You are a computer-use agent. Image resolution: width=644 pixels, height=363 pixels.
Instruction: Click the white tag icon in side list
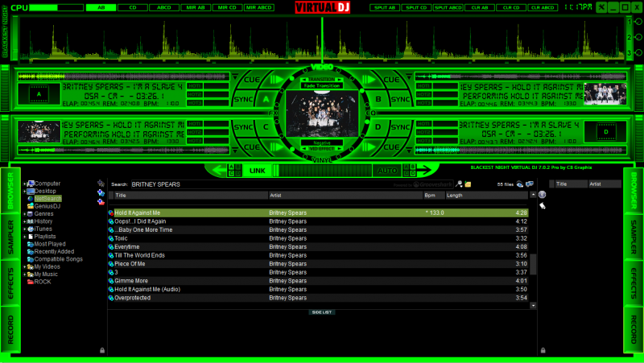[542, 206]
